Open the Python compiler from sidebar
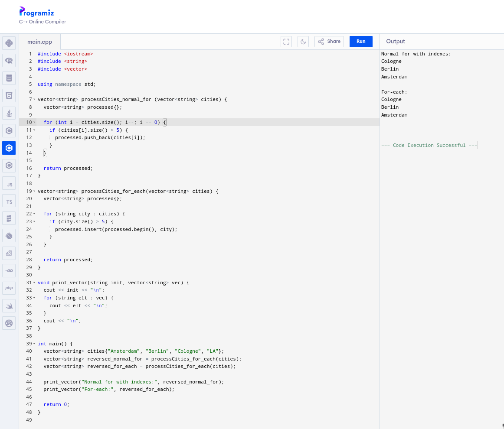 click(x=9, y=43)
